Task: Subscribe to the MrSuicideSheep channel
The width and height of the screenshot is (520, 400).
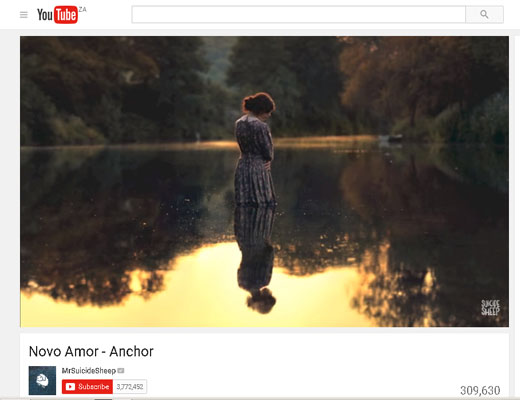Action: coord(87,387)
